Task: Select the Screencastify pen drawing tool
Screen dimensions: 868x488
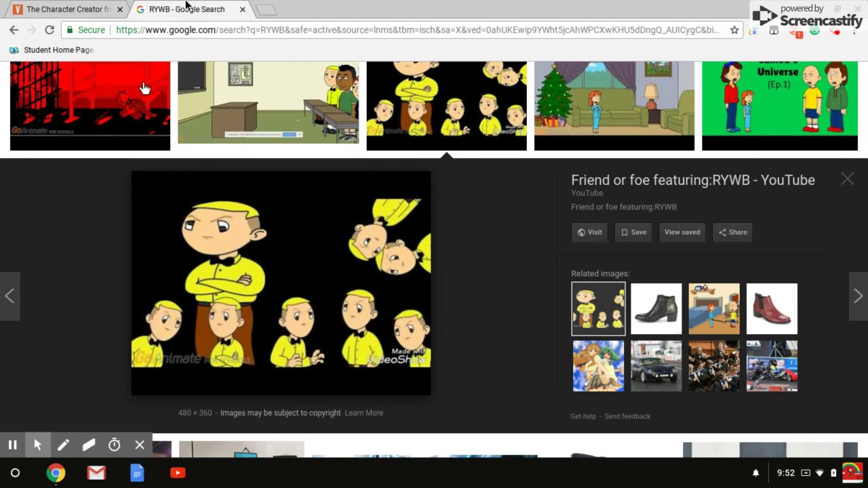Action: point(63,445)
